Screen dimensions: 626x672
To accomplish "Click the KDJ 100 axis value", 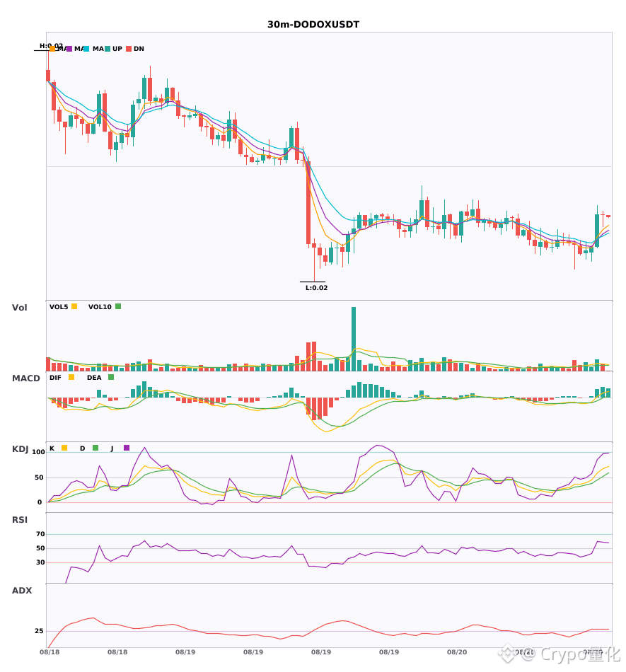I will (x=38, y=452).
